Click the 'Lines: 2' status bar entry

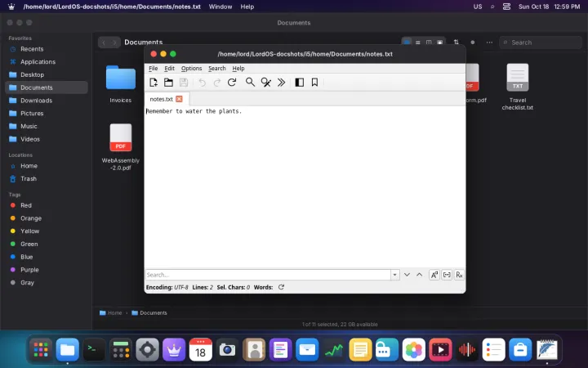[x=203, y=287]
